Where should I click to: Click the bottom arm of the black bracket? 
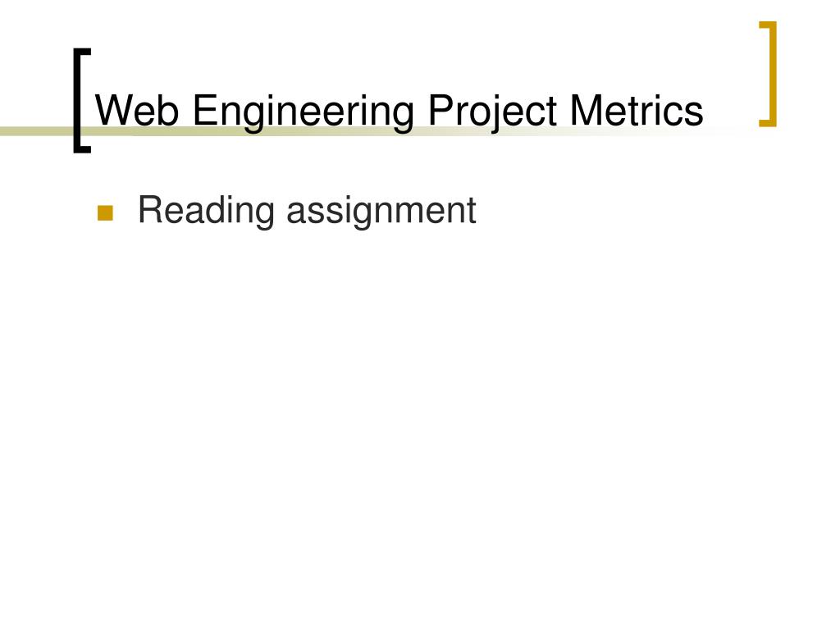click(x=82, y=149)
